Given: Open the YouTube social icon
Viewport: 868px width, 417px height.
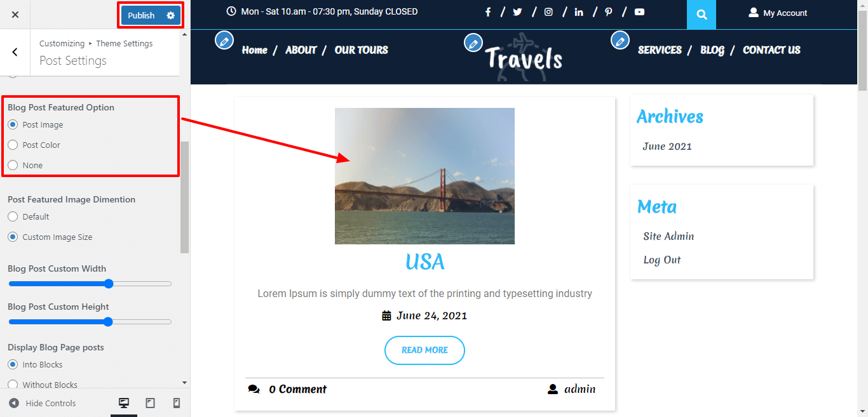Looking at the screenshot, I should pos(639,11).
